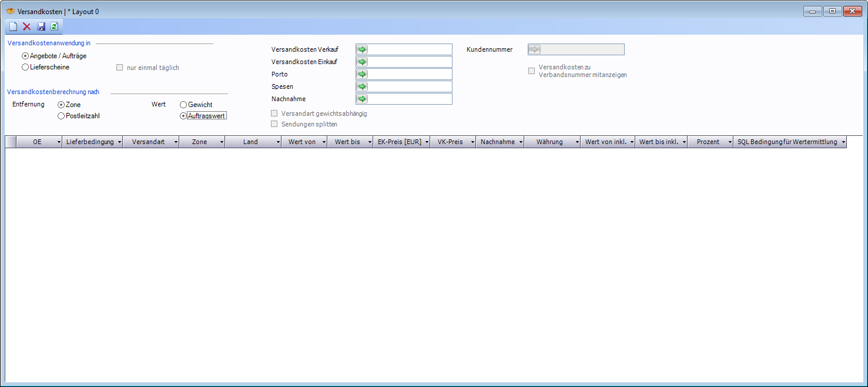Expand the Lieferbedingung column filter dropdown
Image resolution: width=868 pixels, height=387 pixels.
119,142
